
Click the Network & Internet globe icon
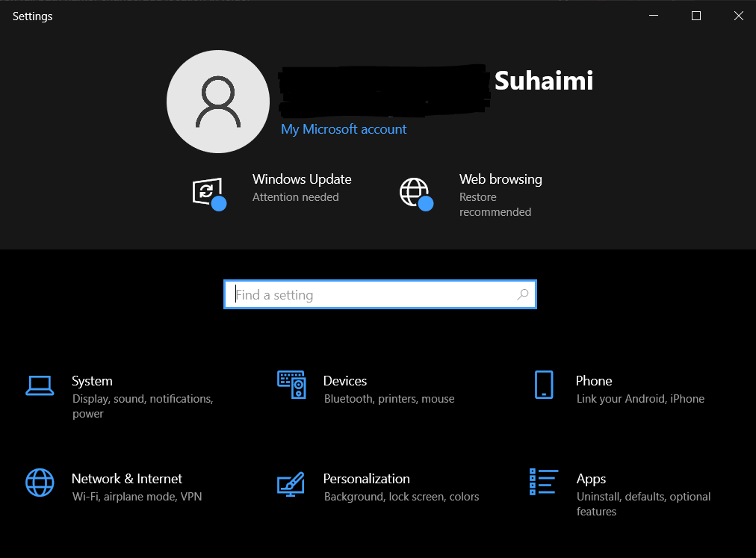click(x=40, y=483)
